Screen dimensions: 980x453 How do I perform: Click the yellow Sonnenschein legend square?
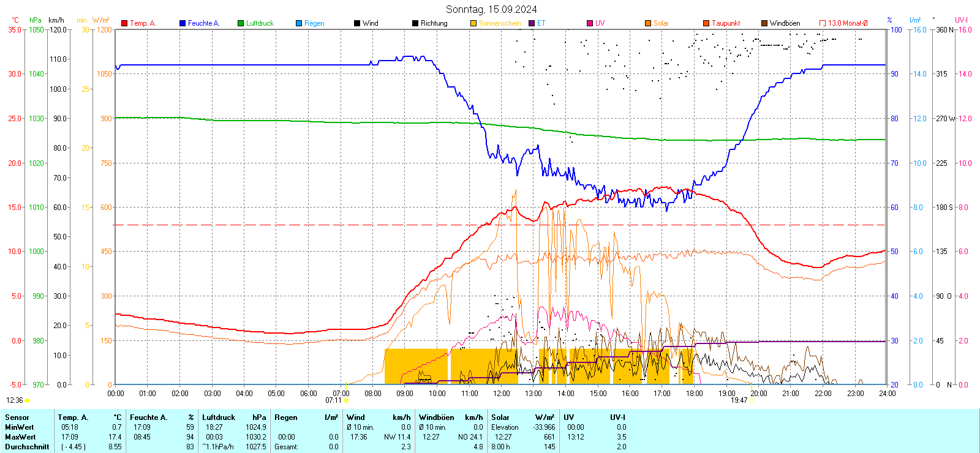tap(473, 23)
